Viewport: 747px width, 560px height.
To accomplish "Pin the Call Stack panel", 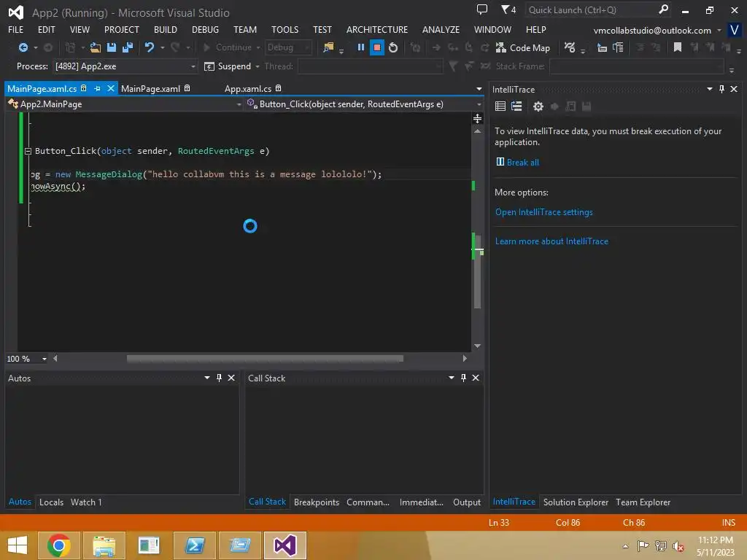I will [x=463, y=378].
